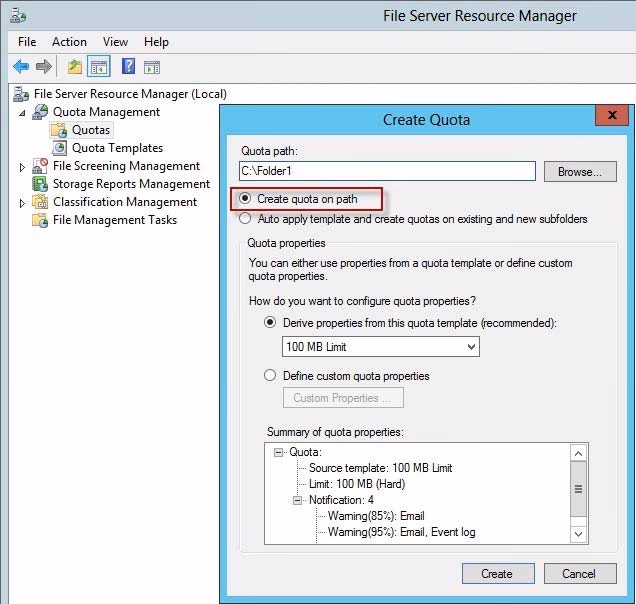
Task: Select File Server Resource Manager (Local) root
Action: [x=130, y=94]
